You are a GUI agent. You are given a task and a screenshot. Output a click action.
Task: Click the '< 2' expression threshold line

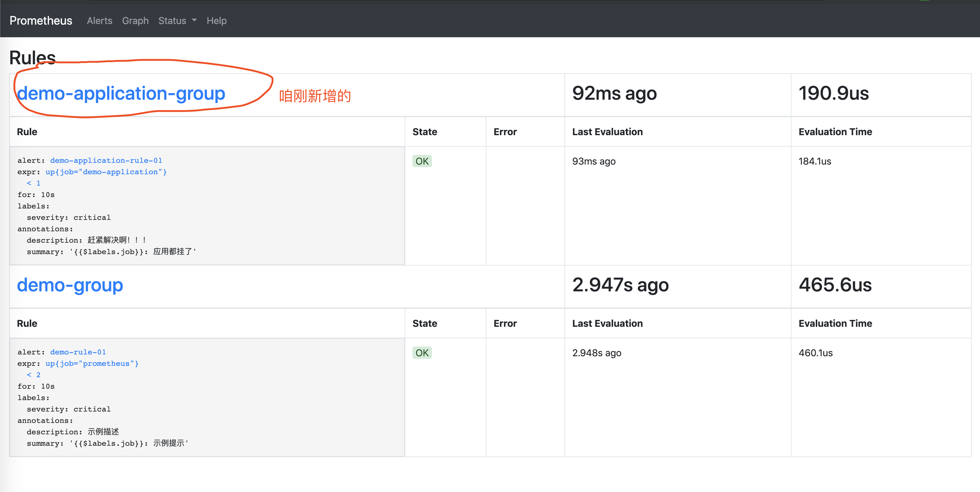[34, 375]
